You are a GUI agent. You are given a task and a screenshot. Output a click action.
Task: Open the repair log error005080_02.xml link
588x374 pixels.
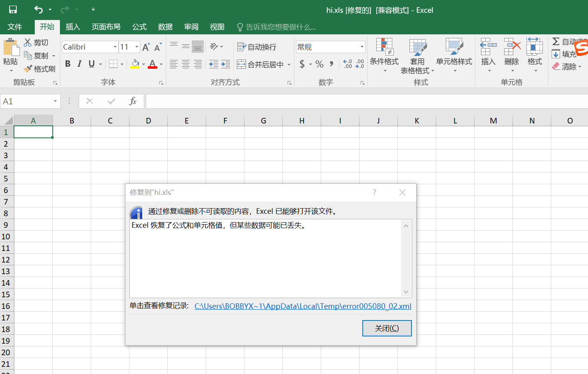(303, 306)
